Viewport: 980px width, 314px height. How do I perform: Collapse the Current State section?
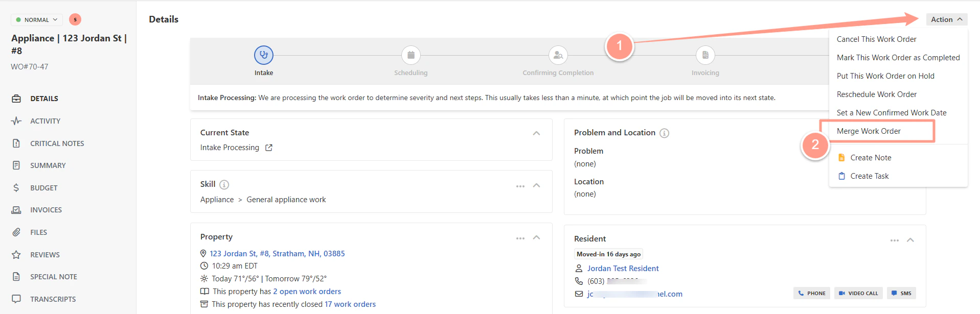coord(536,133)
